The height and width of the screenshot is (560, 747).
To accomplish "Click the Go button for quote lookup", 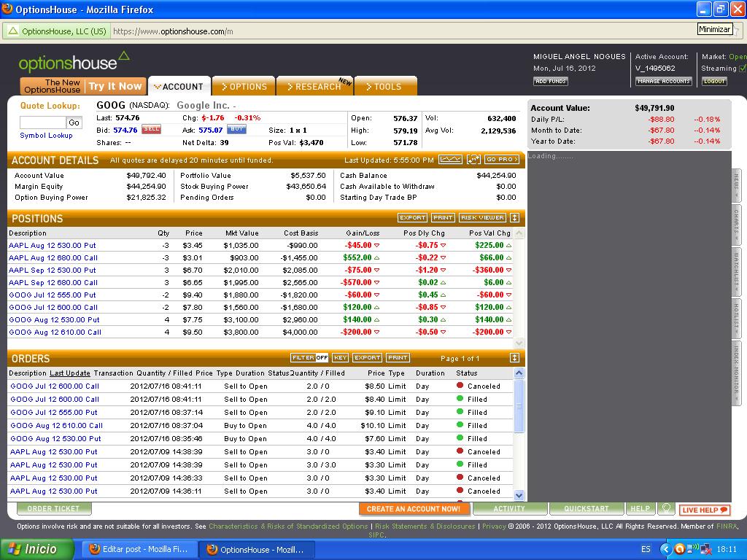I will coord(74,122).
